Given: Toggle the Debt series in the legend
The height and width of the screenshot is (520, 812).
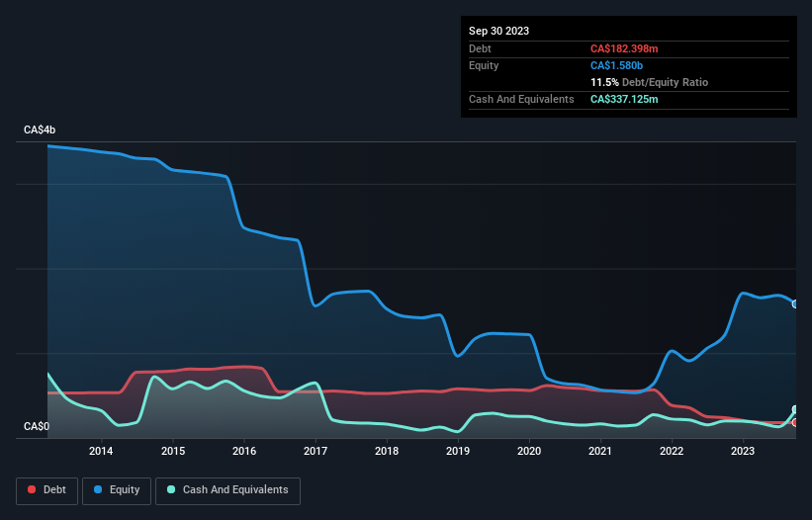Looking at the screenshot, I should click(47, 490).
